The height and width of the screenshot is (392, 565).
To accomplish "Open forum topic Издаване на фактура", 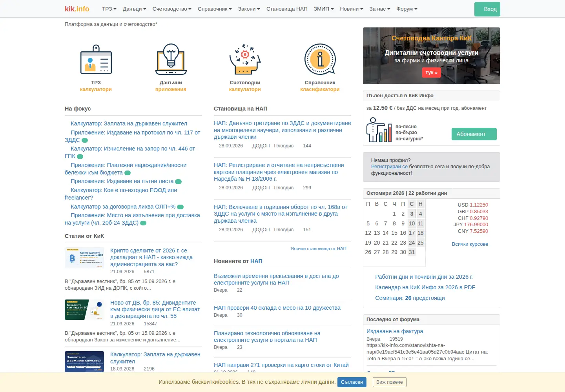I will pyautogui.click(x=395, y=331).
